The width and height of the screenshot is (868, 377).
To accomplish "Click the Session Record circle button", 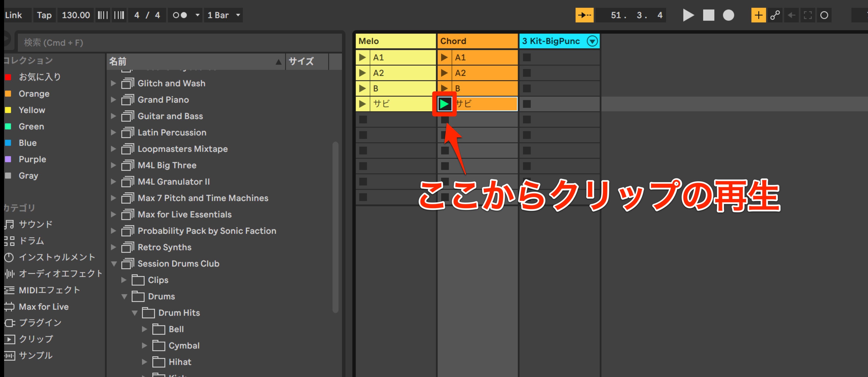I will (824, 15).
